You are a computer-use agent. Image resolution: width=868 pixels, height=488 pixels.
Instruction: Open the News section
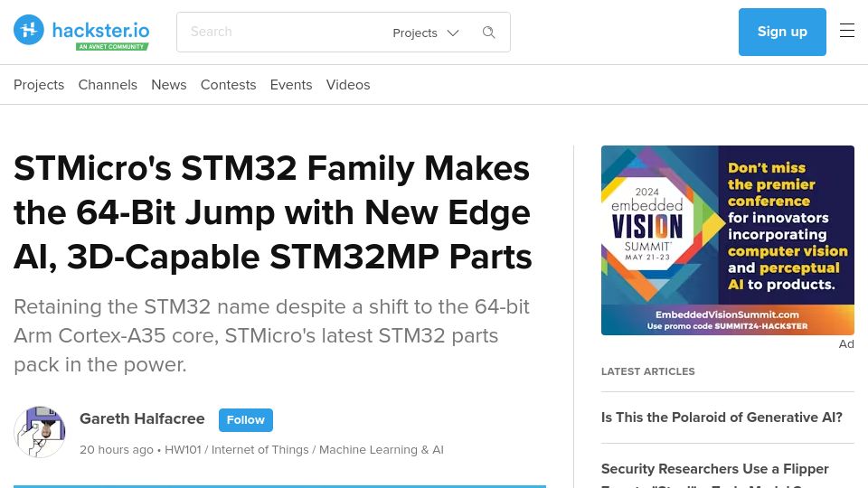click(169, 85)
